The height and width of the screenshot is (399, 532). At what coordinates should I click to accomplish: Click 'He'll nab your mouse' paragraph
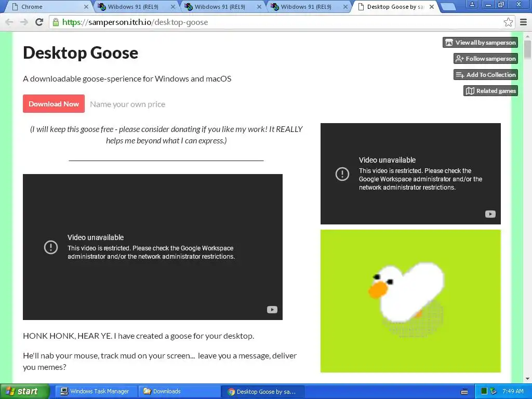pyautogui.click(x=160, y=362)
